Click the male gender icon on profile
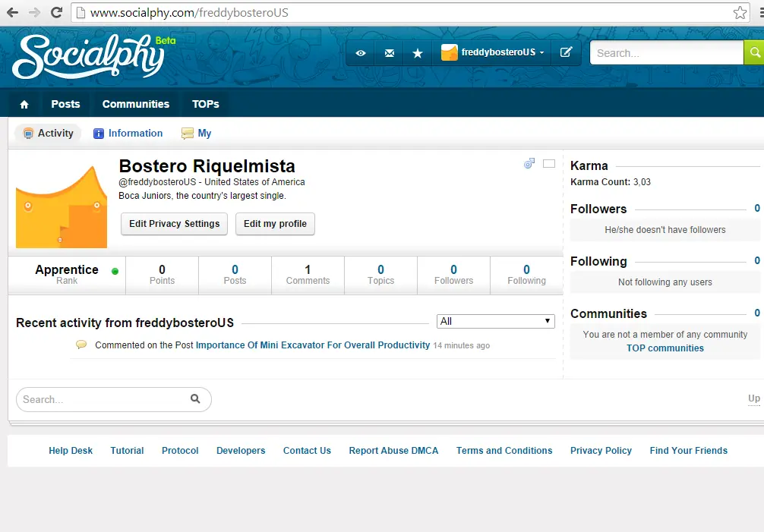Image resolution: width=764 pixels, height=532 pixels. pyautogui.click(x=529, y=163)
